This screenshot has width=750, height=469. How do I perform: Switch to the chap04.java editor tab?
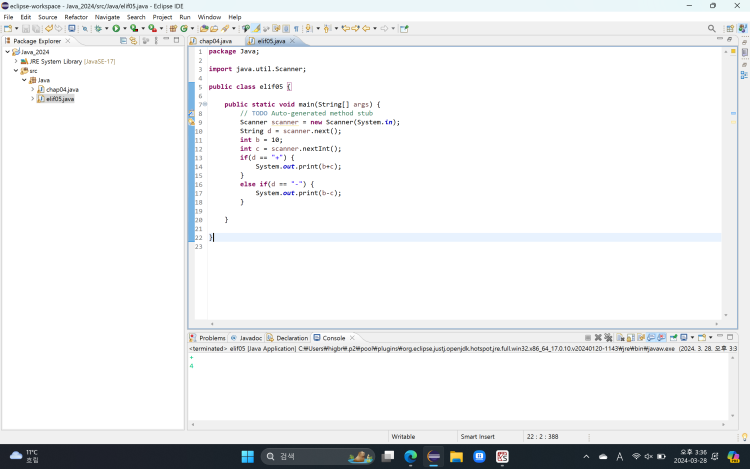[x=215, y=41]
